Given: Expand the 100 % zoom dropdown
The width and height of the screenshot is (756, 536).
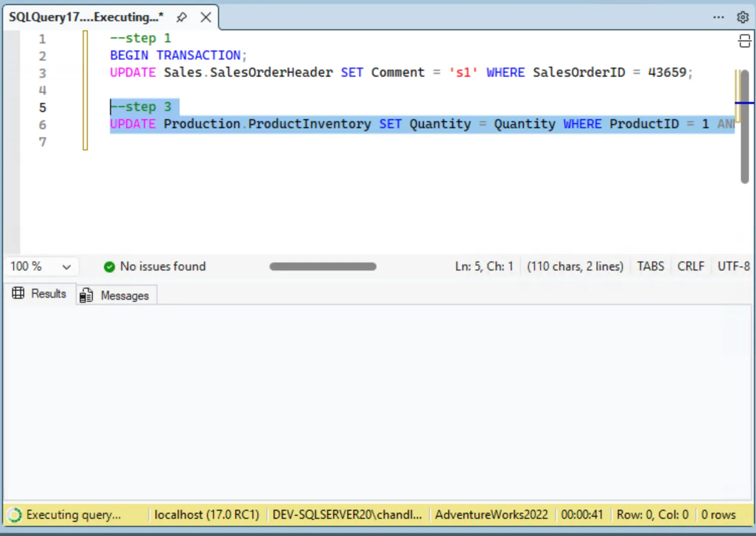Looking at the screenshot, I should point(66,266).
